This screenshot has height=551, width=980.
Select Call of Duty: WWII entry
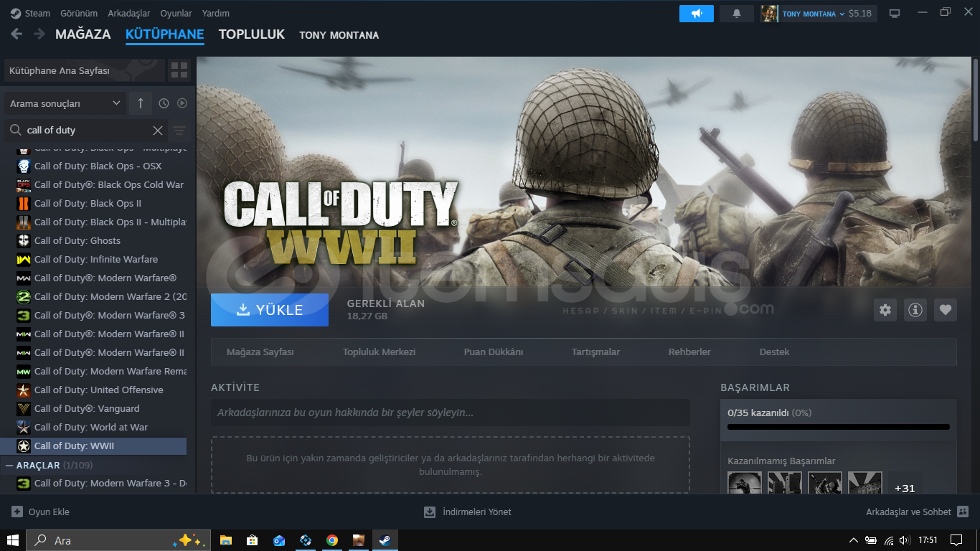94,446
